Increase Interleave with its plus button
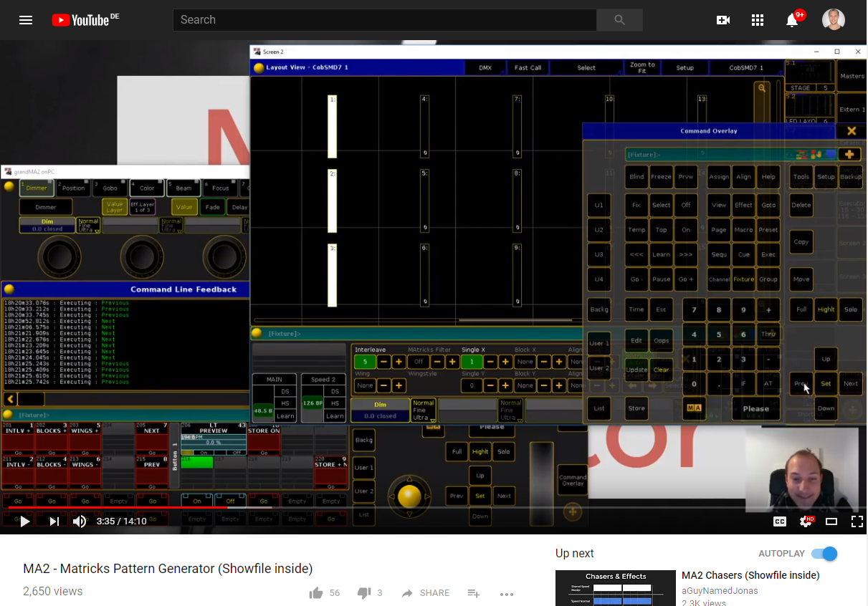Viewport: 868px width, 606px height. pos(399,362)
